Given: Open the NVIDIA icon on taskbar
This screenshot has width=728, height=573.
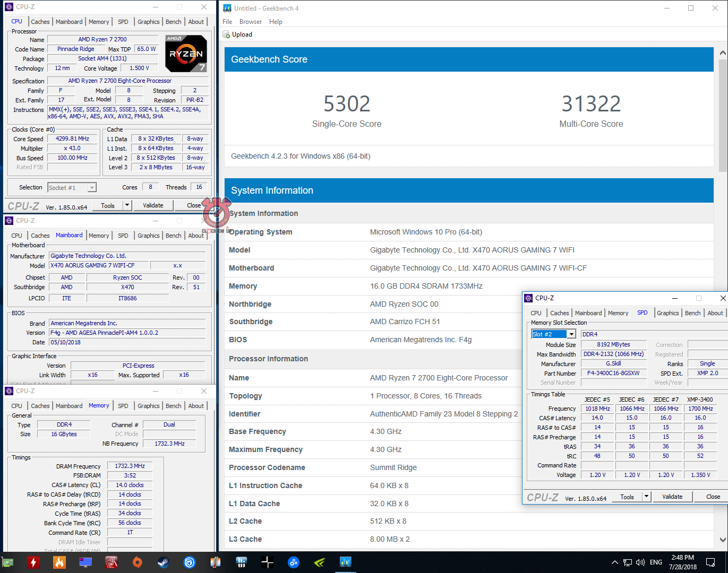Looking at the screenshot, I should (x=320, y=562).
